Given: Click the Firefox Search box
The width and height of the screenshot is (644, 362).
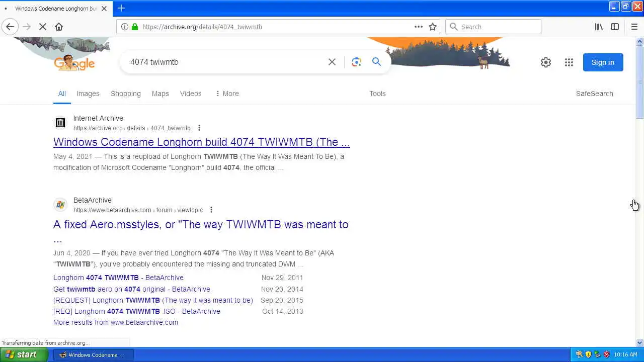Looking at the screenshot, I should pos(493,27).
